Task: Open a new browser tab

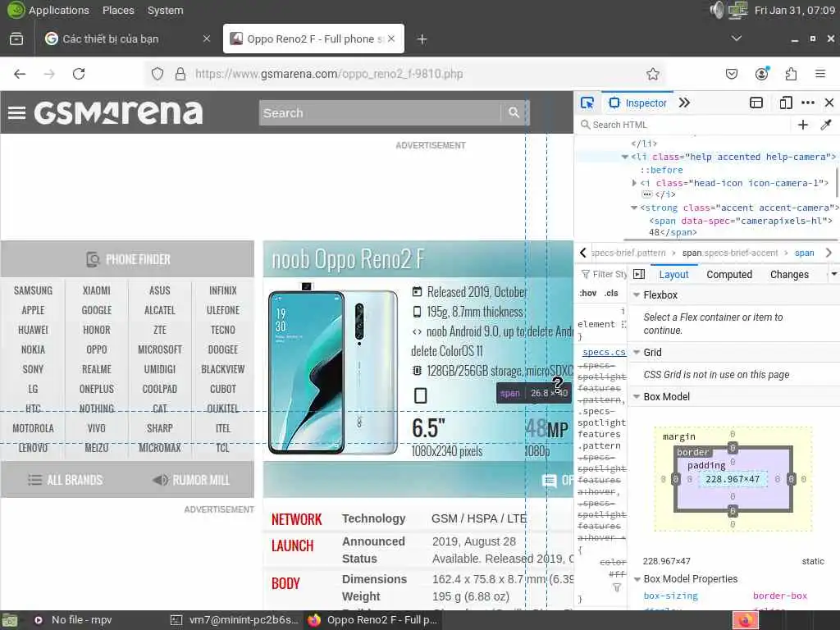Action: coord(422,39)
